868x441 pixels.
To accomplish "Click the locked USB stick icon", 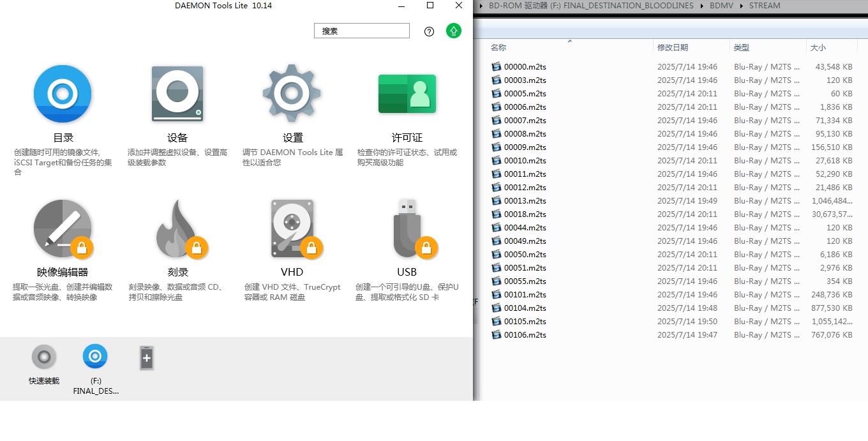I will [407, 228].
